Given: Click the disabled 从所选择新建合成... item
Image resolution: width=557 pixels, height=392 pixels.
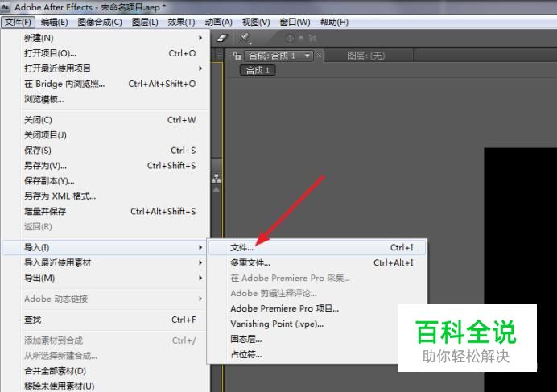Looking at the screenshot, I should click(105, 356).
